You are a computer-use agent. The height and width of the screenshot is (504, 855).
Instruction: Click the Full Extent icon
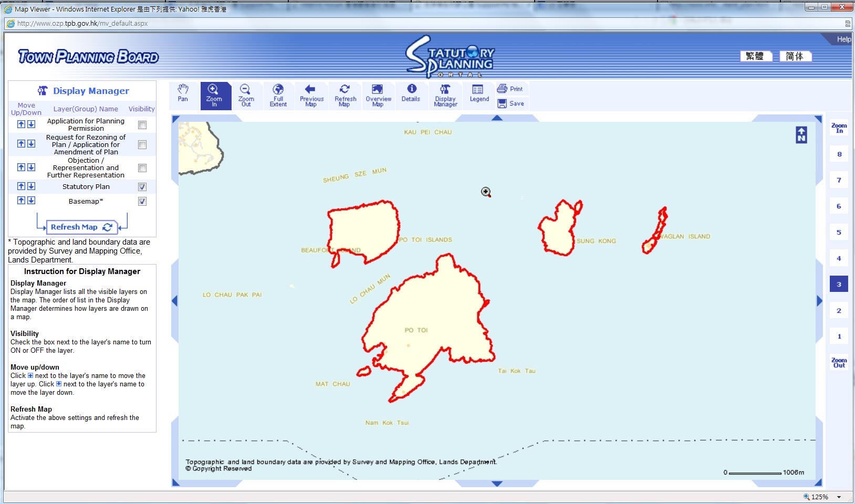(x=278, y=95)
